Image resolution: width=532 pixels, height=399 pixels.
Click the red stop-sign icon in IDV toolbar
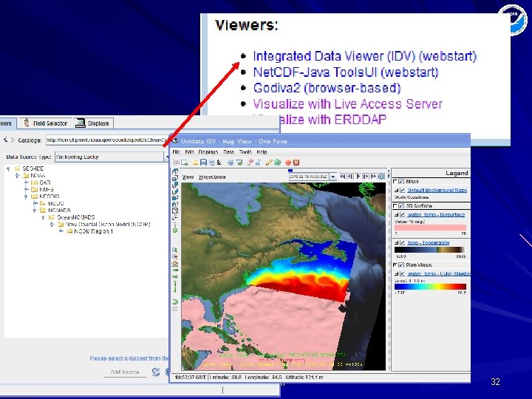point(288,163)
